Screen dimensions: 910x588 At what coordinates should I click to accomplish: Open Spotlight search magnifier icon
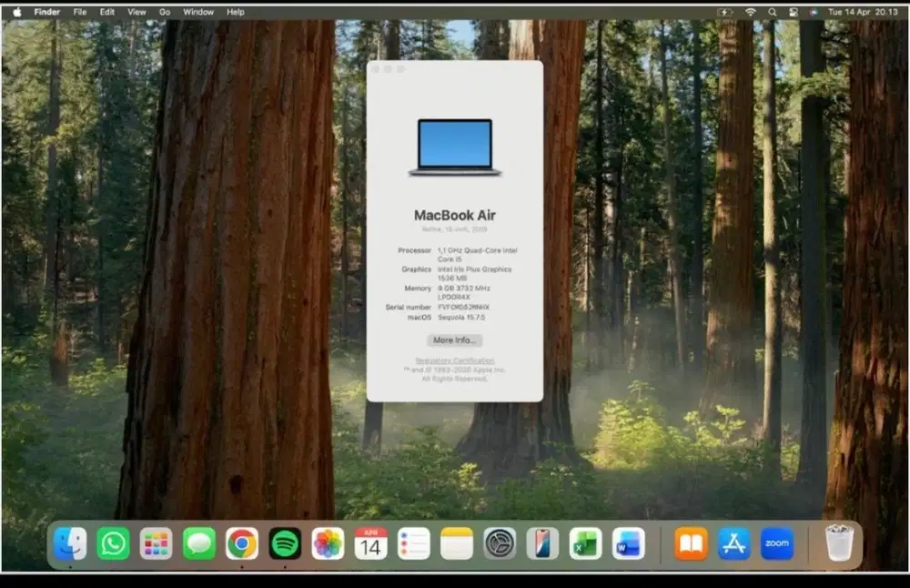772,12
